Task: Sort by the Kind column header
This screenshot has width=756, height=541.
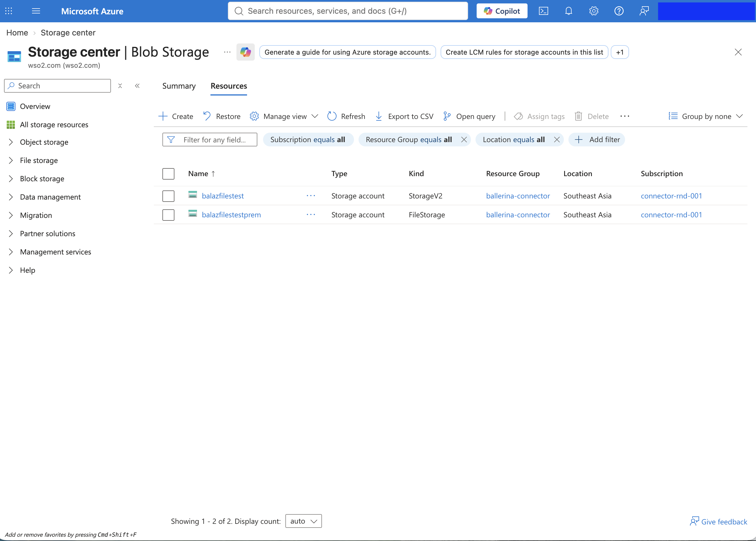Action: point(416,174)
